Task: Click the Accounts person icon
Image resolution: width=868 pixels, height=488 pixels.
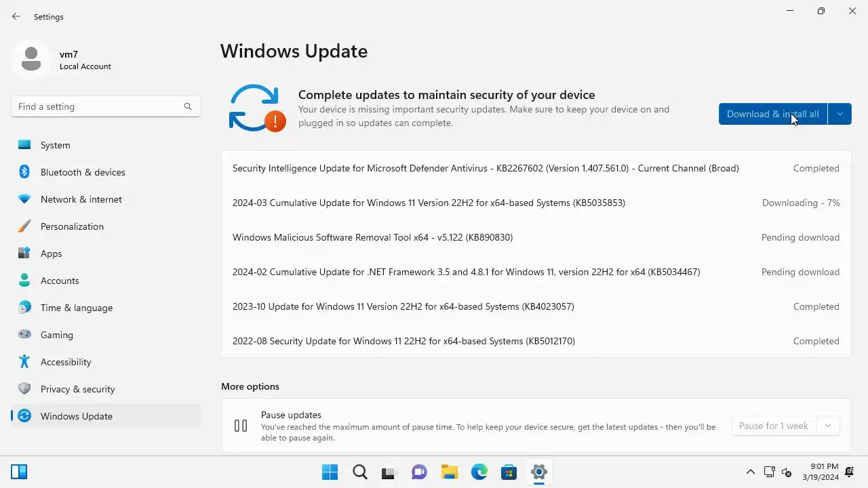Action: click(x=24, y=281)
